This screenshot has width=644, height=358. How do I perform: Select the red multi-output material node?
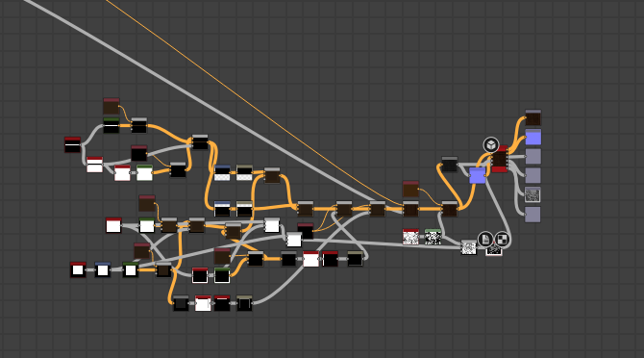[500, 159]
